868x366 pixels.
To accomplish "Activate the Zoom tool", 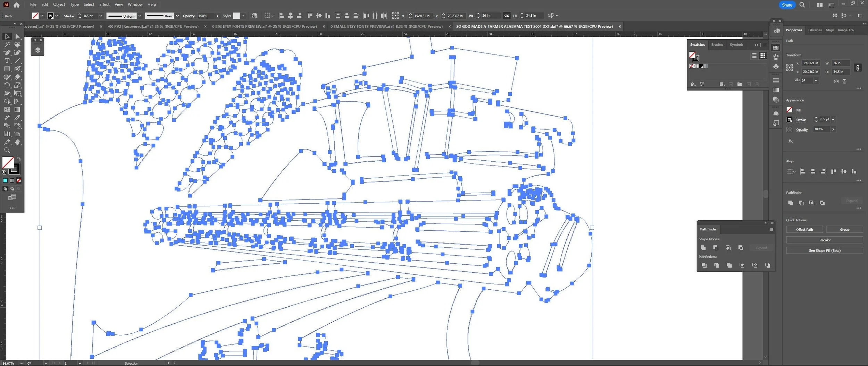I will click(7, 150).
